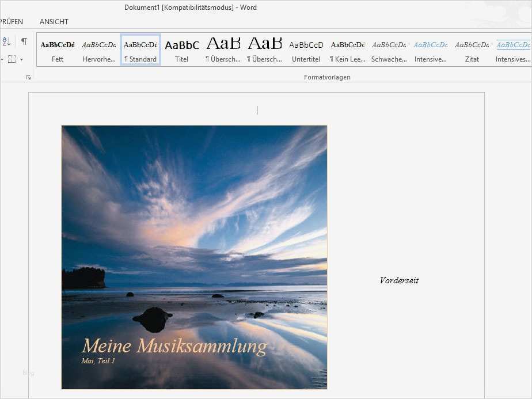Open the ANSICHT ribbon tab
532x399 pixels.
(x=54, y=22)
